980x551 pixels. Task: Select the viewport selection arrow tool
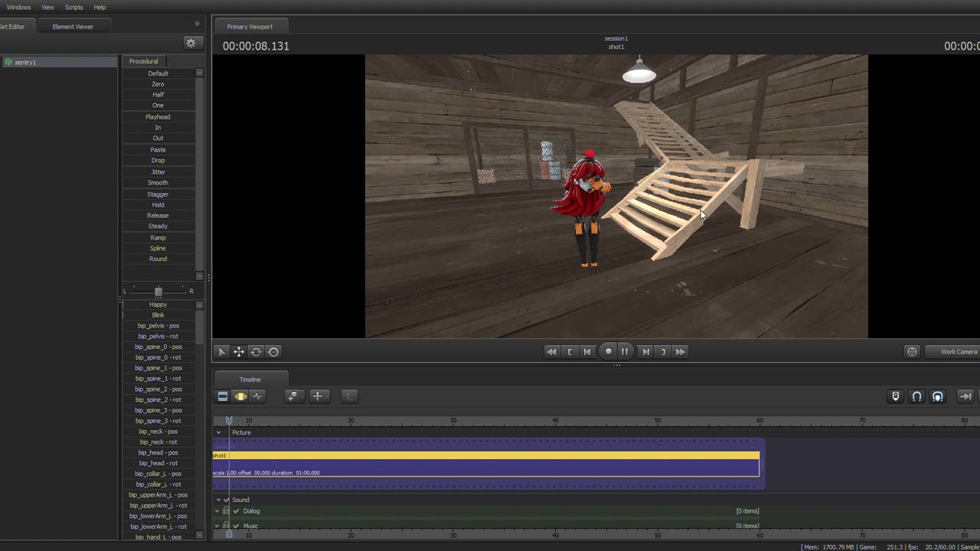point(222,352)
